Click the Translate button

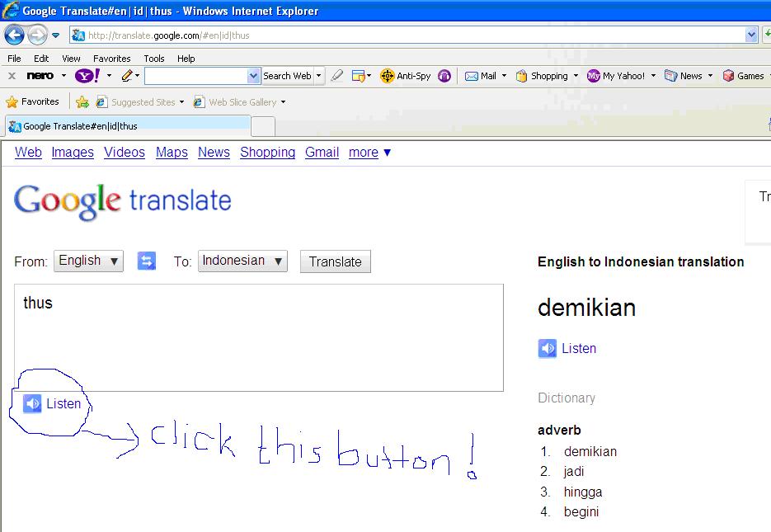coord(335,261)
